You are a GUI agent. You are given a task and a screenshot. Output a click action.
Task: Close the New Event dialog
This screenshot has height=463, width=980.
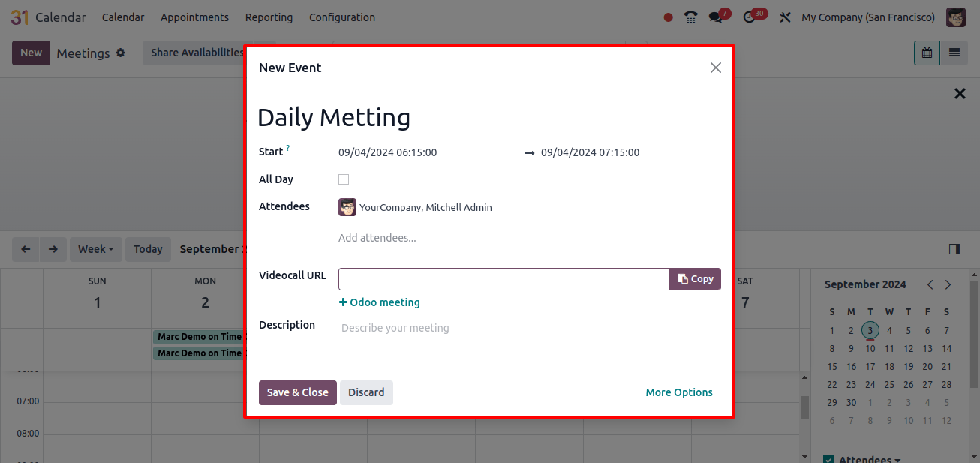[x=716, y=68]
